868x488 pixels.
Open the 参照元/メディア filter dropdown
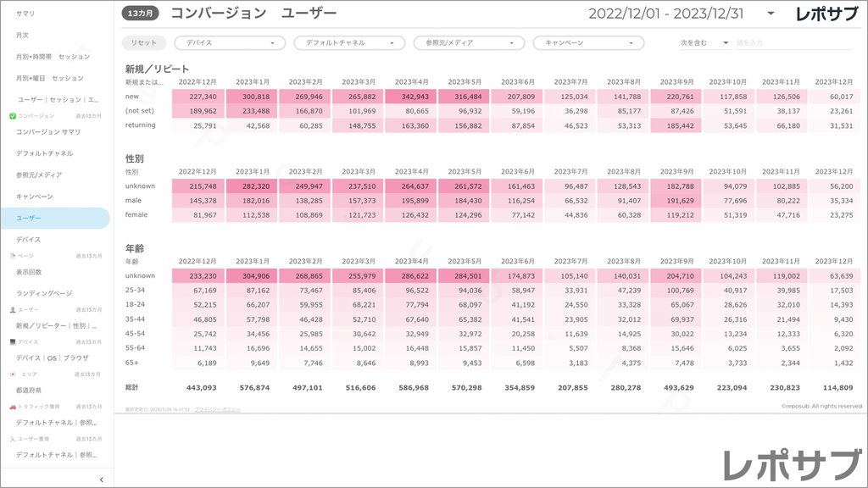coord(469,42)
